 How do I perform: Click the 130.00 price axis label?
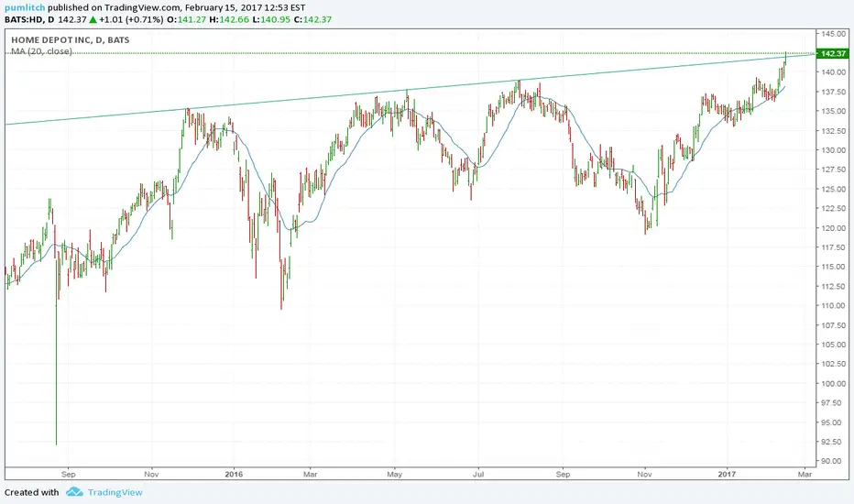(833, 150)
